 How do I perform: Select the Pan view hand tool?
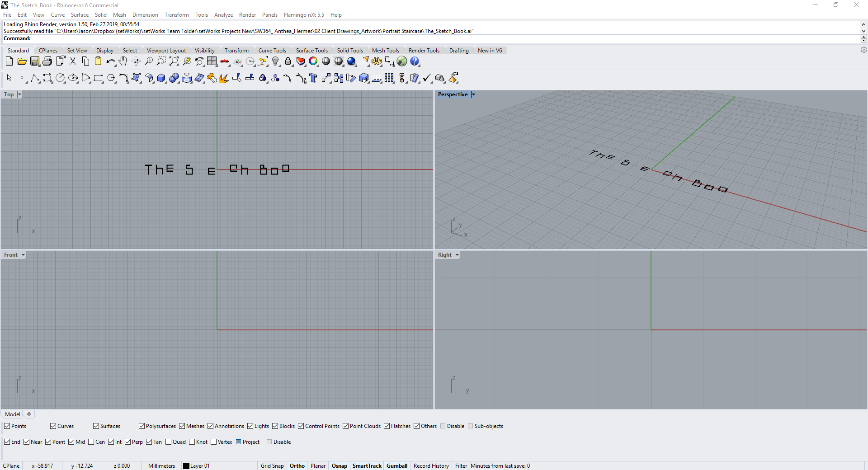123,61
